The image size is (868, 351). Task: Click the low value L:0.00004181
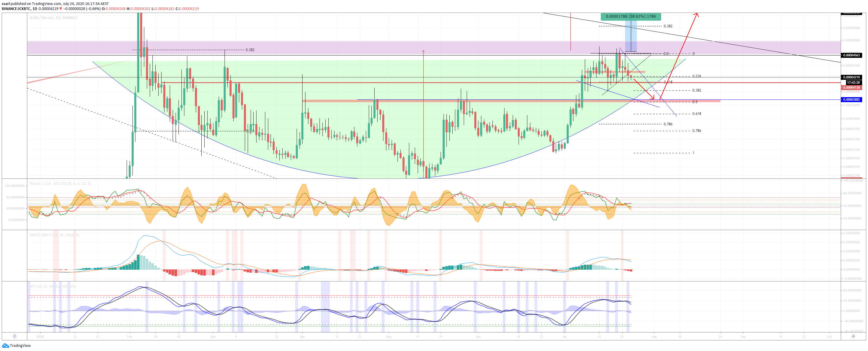pyautogui.click(x=163, y=9)
